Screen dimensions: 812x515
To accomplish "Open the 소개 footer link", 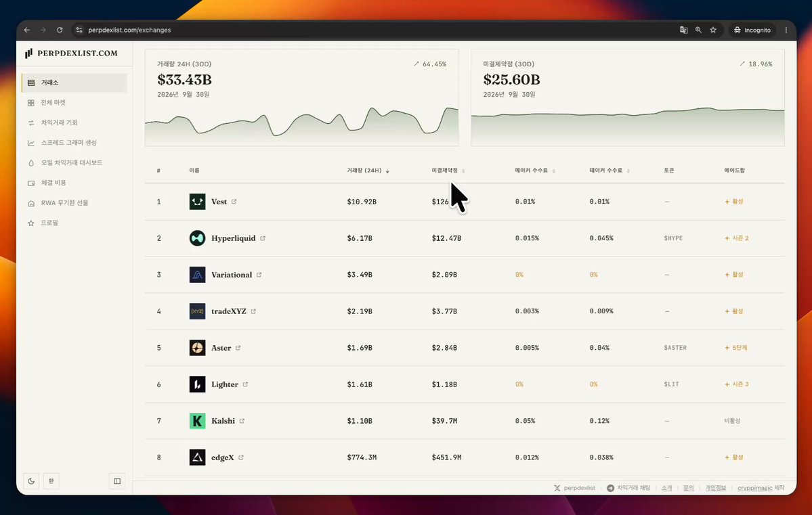I will click(x=666, y=488).
